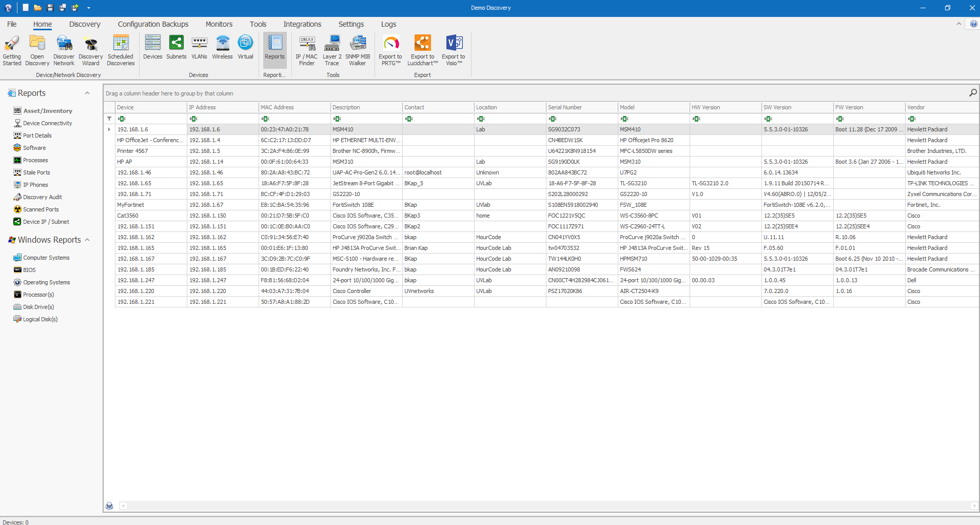The image size is (980, 525).
Task: Click Open Discovery ribbon icon
Action: coord(37,50)
